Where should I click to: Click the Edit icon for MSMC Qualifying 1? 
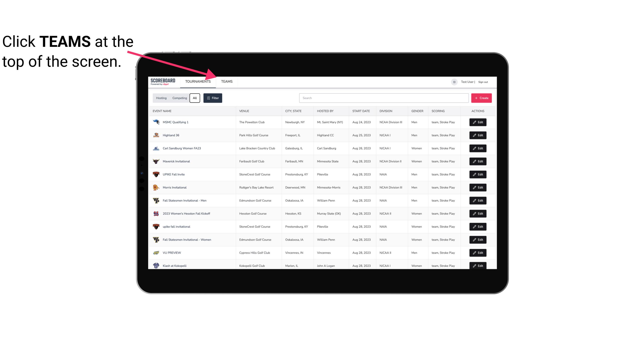478,122
